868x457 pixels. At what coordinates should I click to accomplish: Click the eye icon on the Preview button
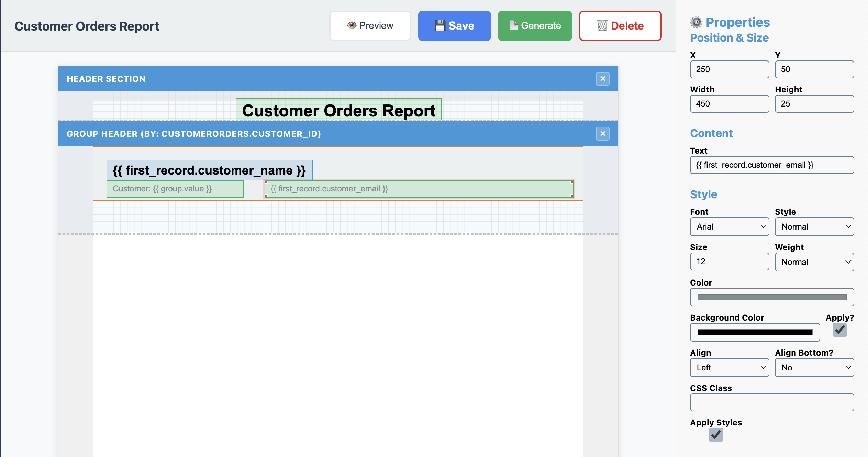352,25
